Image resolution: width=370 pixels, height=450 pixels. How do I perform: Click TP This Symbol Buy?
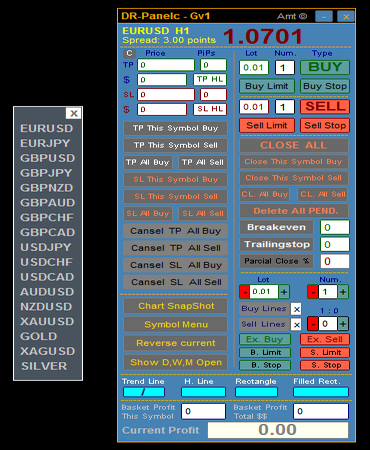(x=175, y=128)
